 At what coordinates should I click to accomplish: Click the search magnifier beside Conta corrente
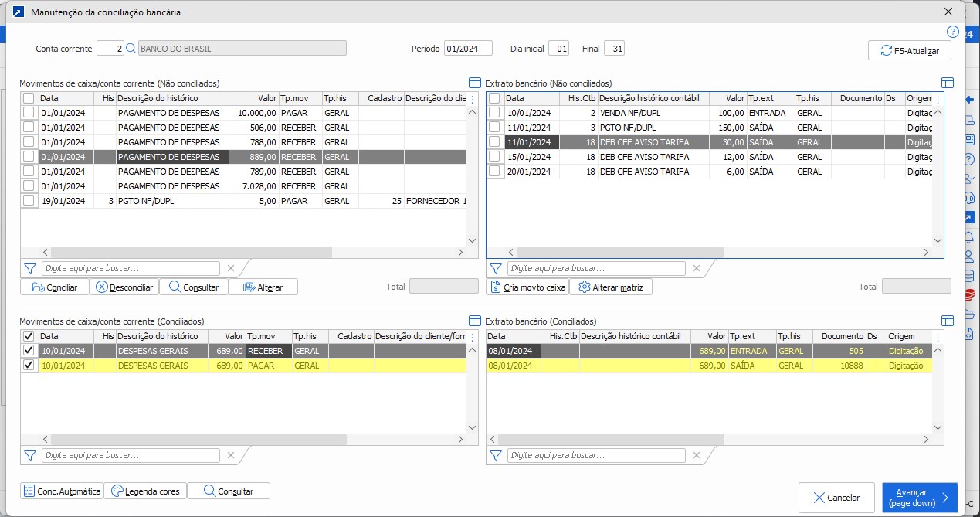click(131, 49)
